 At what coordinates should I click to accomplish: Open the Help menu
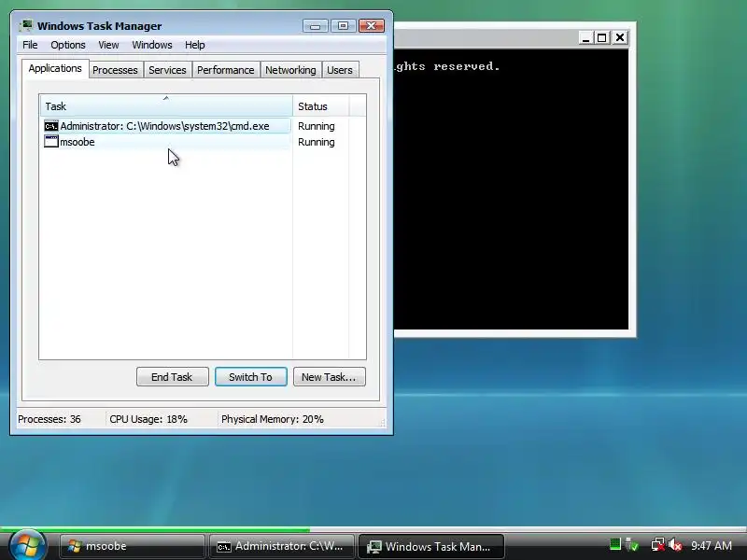(195, 45)
